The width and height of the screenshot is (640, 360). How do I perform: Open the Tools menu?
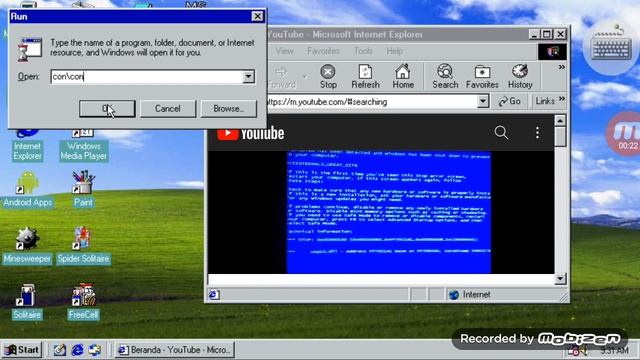click(363, 51)
